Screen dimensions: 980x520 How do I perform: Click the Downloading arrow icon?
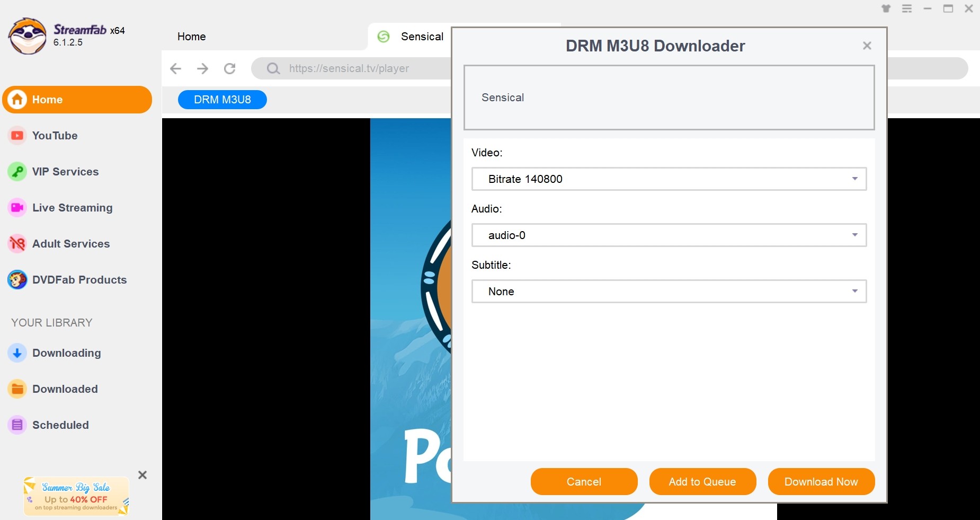click(x=17, y=353)
